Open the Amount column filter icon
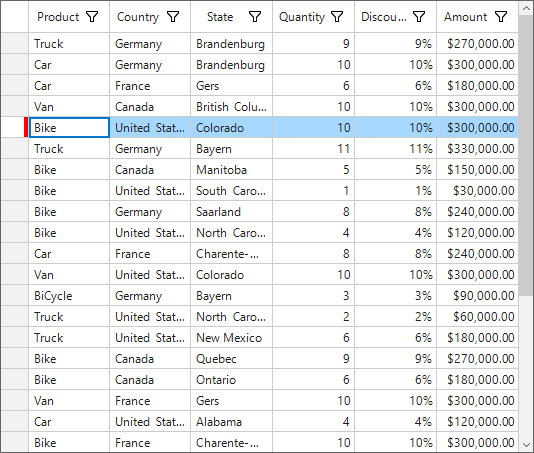 [501, 16]
